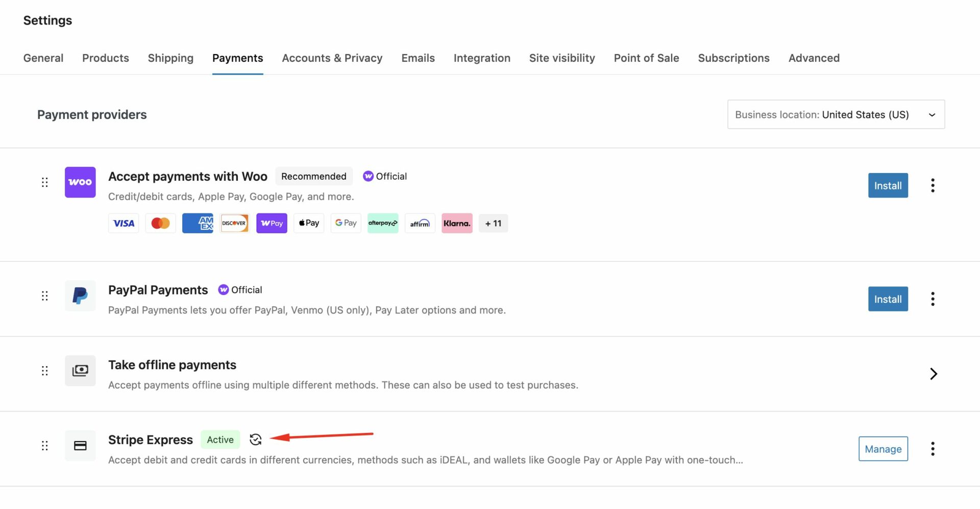Install PayPal Payments

888,299
